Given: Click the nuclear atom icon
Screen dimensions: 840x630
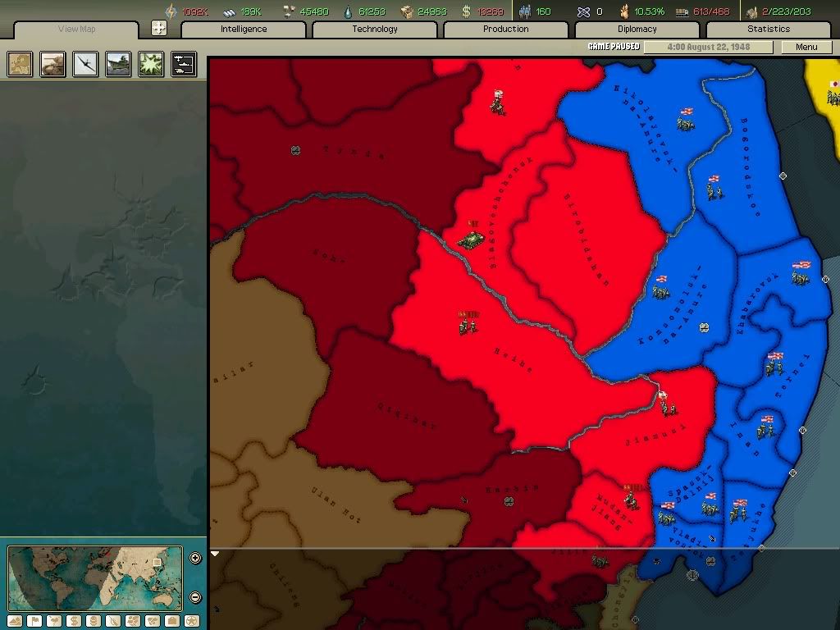Looking at the screenshot, I should (x=583, y=11).
